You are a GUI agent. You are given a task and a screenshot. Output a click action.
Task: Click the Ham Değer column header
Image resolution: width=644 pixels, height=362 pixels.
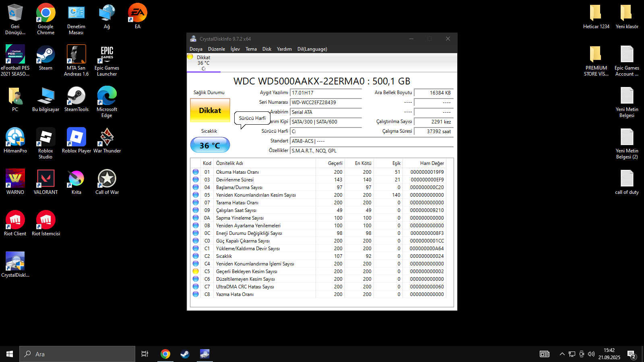pos(425,163)
